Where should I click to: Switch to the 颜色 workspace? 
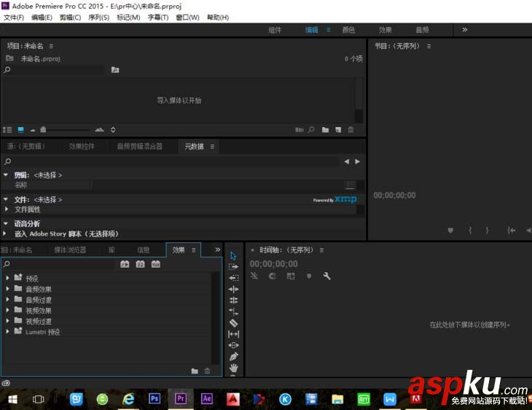pos(348,30)
